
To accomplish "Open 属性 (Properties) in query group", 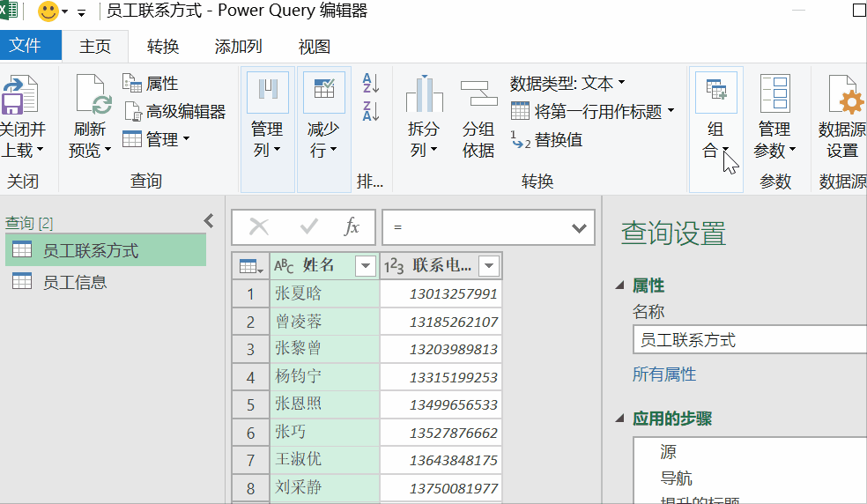I will [150, 84].
